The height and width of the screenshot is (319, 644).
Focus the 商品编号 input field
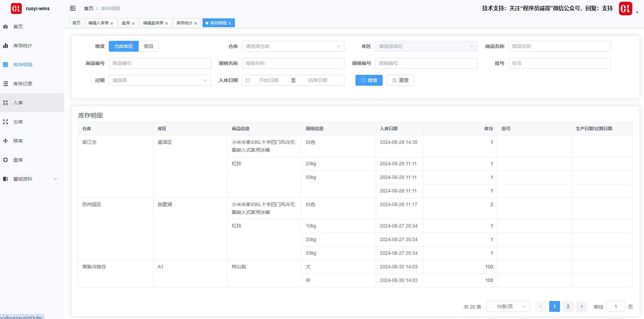click(160, 63)
